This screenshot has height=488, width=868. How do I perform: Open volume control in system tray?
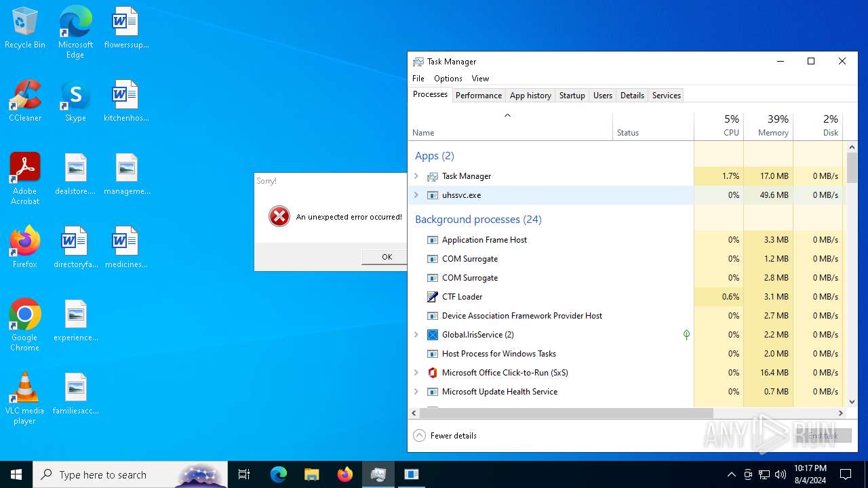781,474
